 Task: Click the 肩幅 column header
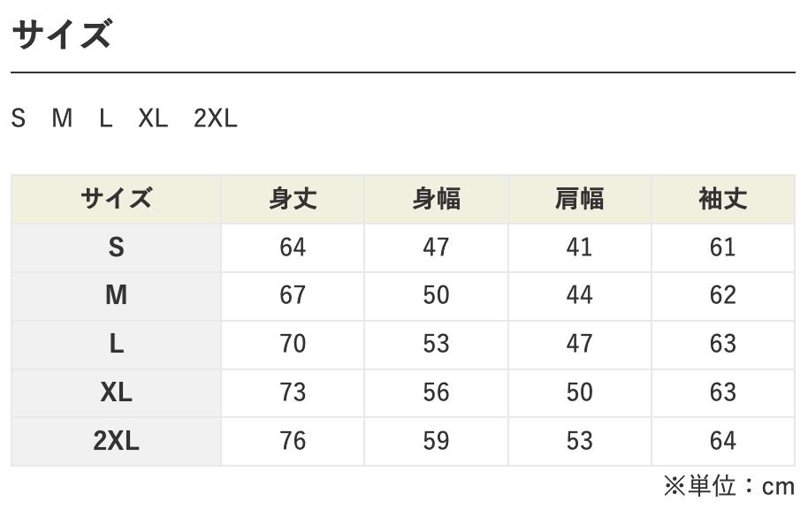coord(579,199)
